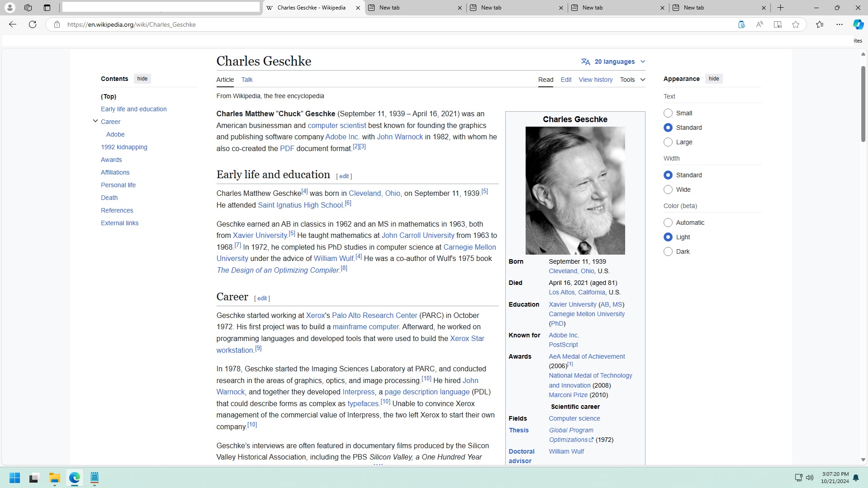Click the Charles Geschke portrait photo

(x=575, y=190)
